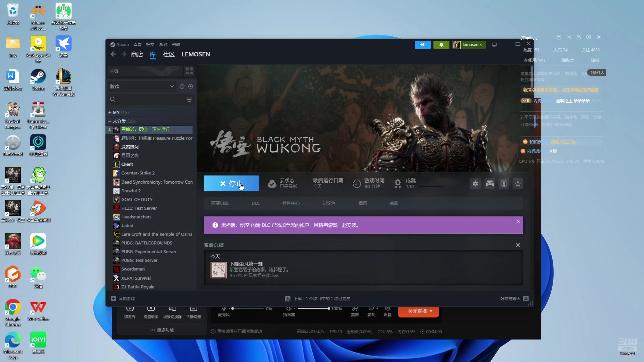Open settings icon in 弹幕助手 header
644x362 pixels.
pyautogui.click(x=589, y=37)
